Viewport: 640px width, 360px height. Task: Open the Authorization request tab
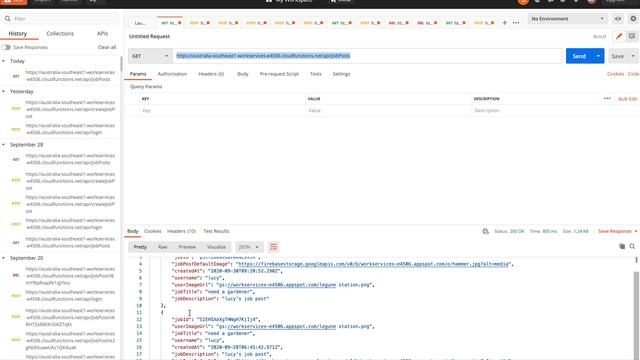pos(172,74)
